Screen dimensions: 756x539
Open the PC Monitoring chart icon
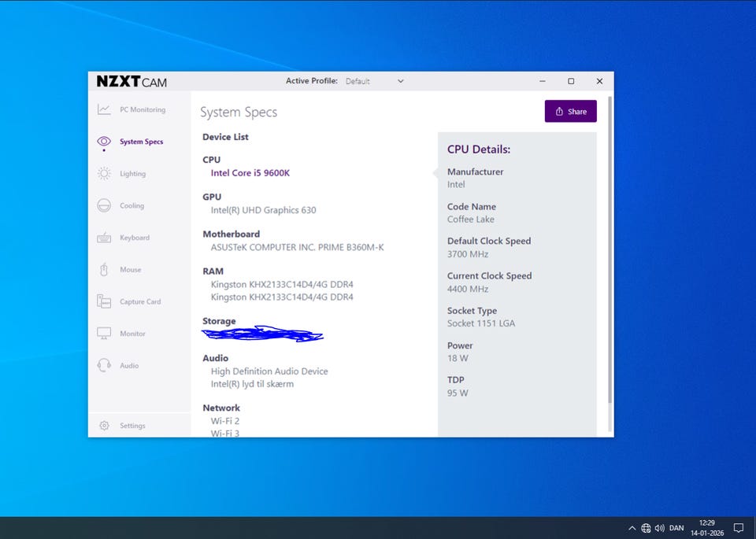click(x=104, y=109)
